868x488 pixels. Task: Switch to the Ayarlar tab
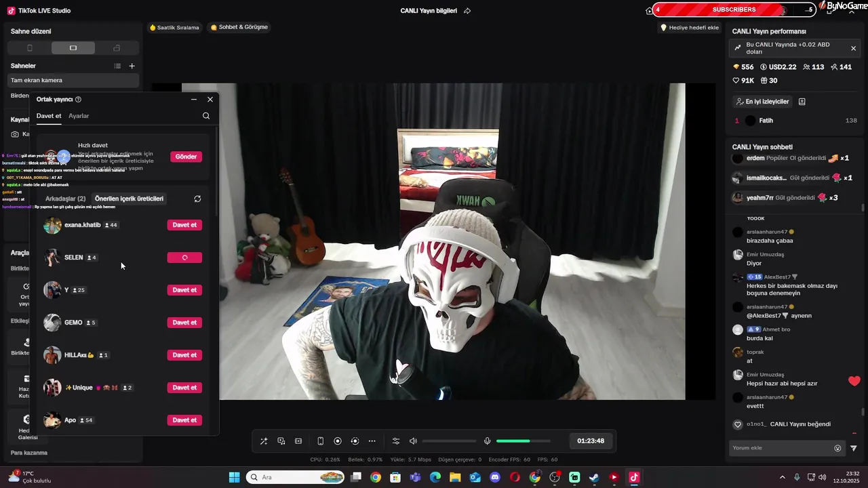(79, 116)
